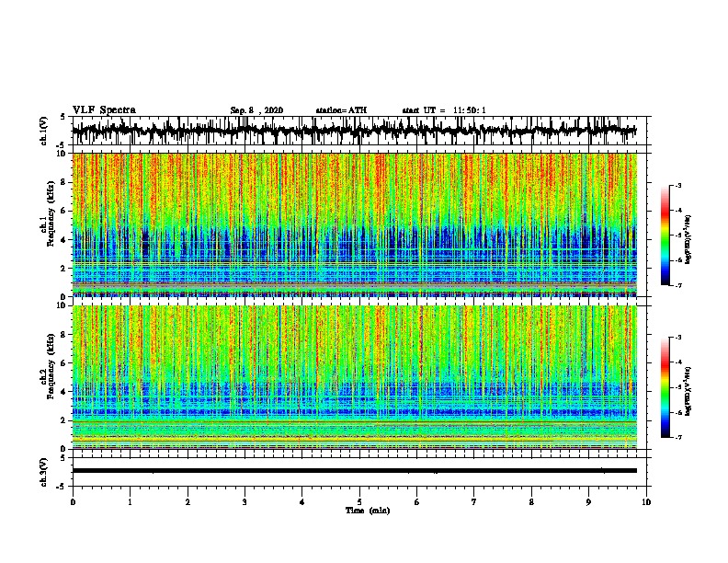Click the "10" kHz tick of ch.1 spectrogram
This screenshot has width=728, height=563.
[x=63, y=154]
